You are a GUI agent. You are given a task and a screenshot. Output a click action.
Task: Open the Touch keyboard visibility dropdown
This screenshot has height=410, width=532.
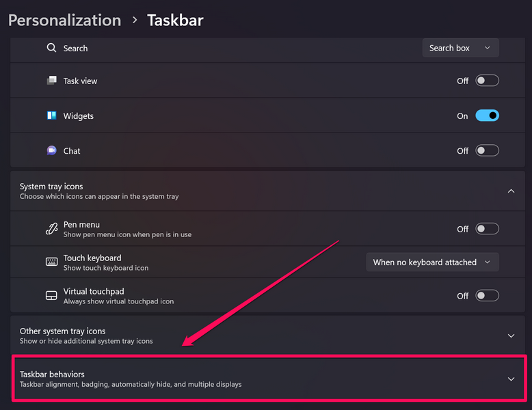pyautogui.click(x=432, y=262)
